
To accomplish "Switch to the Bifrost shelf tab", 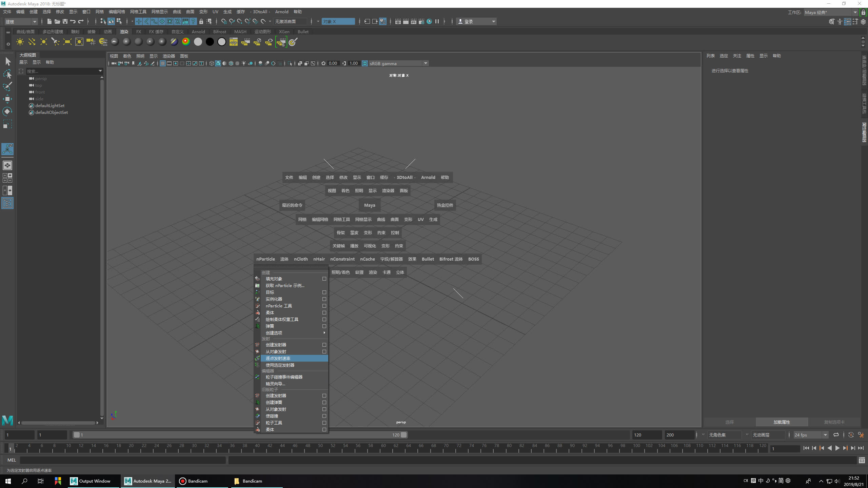I will (219, 32).
